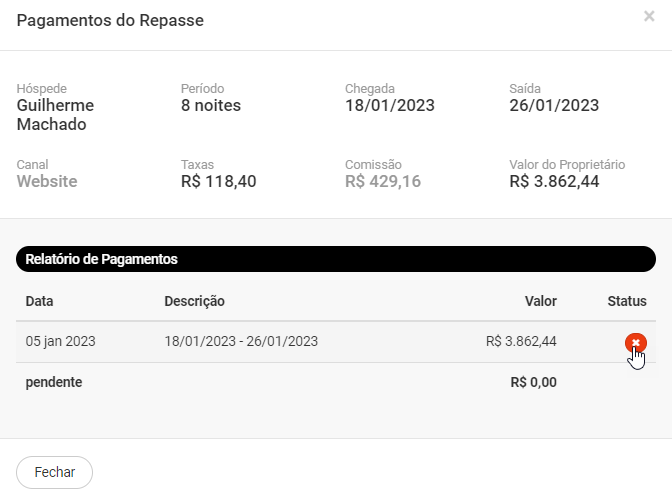The width and height of the screenshot is (672, 502).
Task: Click the pendente row label
Action: 54,382
